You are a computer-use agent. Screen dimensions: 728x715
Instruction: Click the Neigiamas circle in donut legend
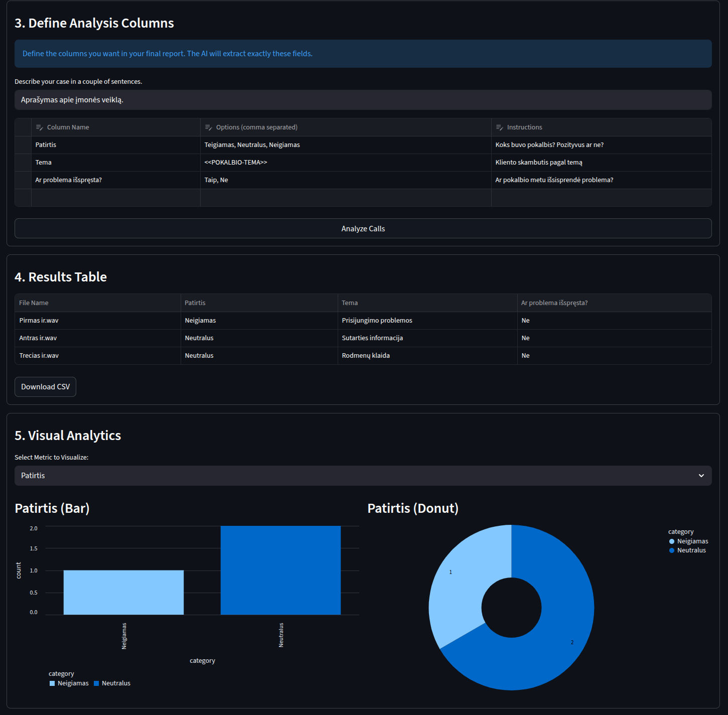(672, 541)
